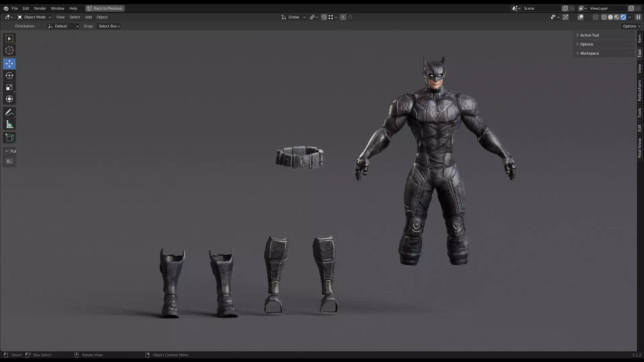Viewport: 644px width, 362px height.
Task: Expand the Active Tool panel
Action: 604,35
